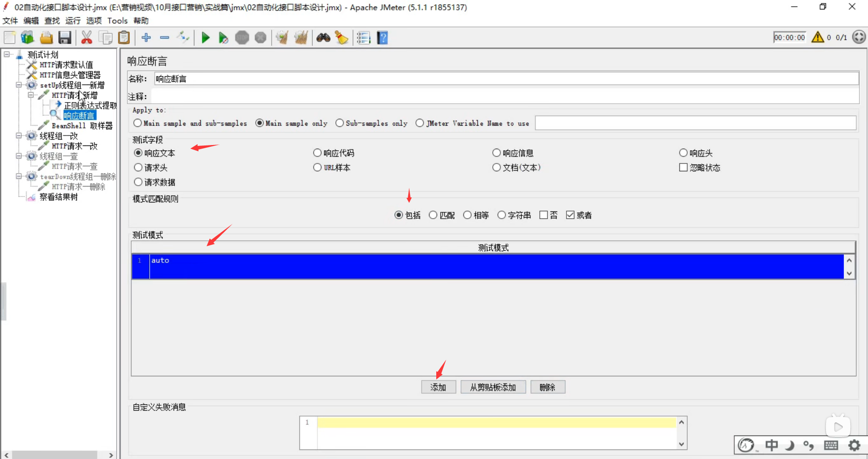Toggle the 或者 checkbox
This screenshot has width=868, height=459.
[579, 215]
